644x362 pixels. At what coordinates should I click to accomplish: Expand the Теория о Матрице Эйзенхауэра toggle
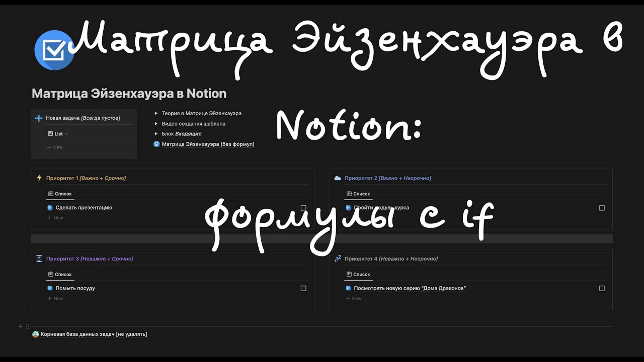(156, 113)
